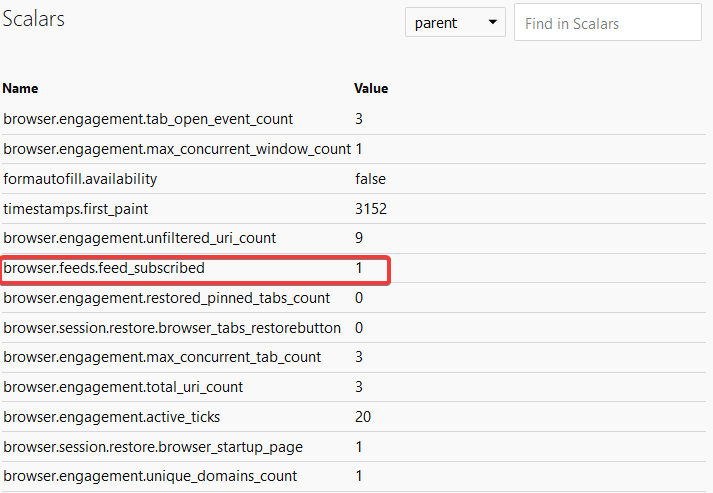
Task: Click the browser.engagement.unique_domains_count scalar name
Action: (150, 476)
